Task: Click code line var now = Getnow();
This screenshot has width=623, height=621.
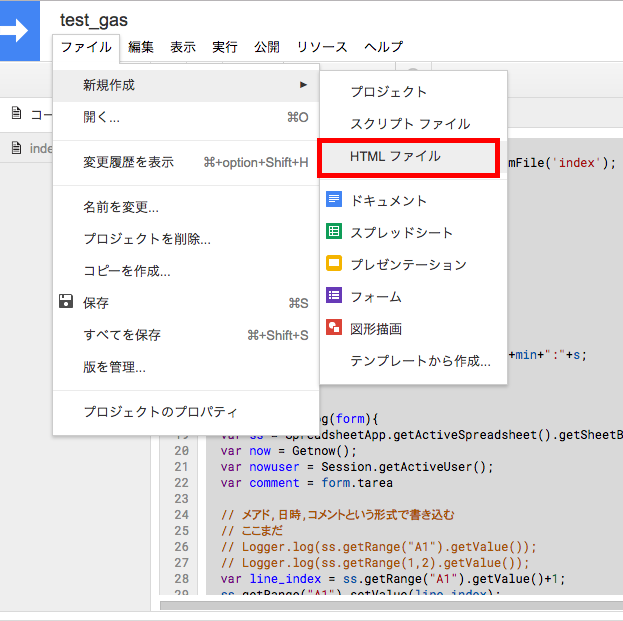Action: 288,451
